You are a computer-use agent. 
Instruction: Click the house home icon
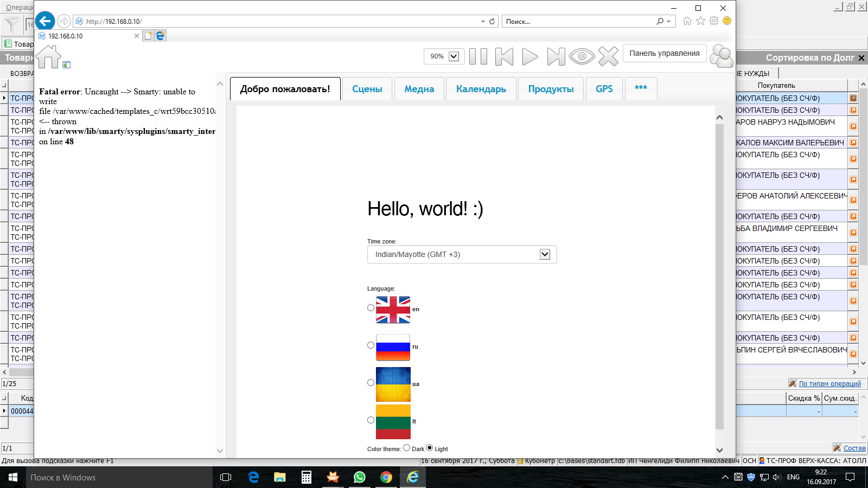pyautogui.click(x=48, y=57)
